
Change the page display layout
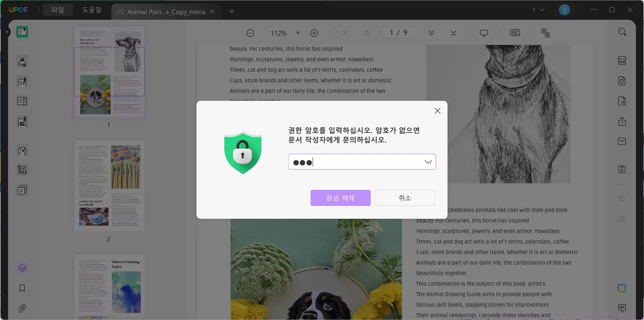515,33
